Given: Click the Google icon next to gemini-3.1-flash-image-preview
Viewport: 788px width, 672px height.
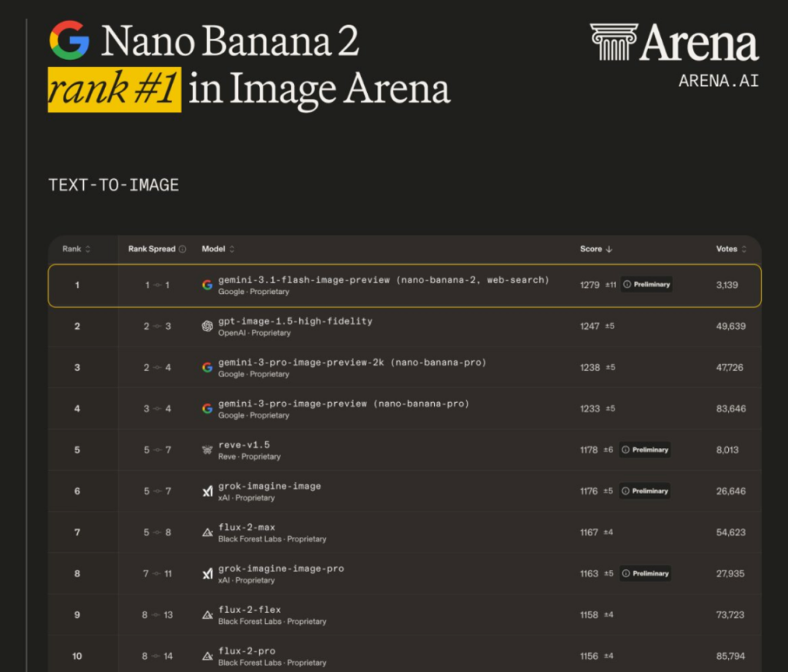Looking at the screenshot, I should (x=207, y=285).
